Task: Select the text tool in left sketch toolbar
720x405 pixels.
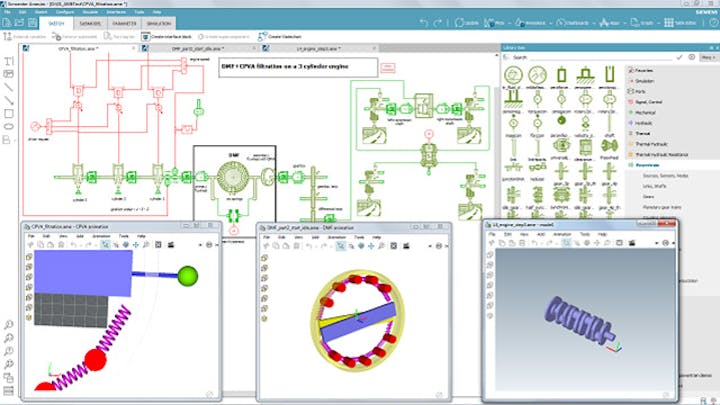Action: pos(9,61)
